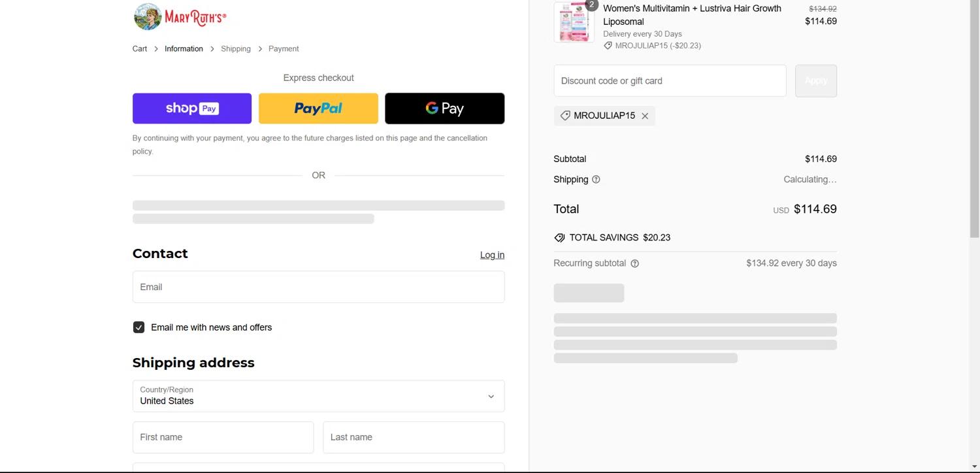Image resolution: width=980 pixels, height=473 pixels.
Task: Click the discount tag icon under product
Action: (x=608, y=46)
